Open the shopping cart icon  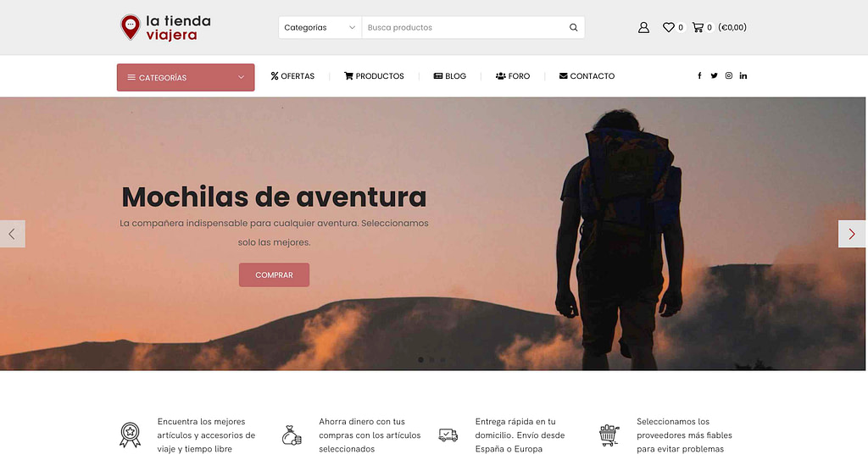tap(698, 27)
